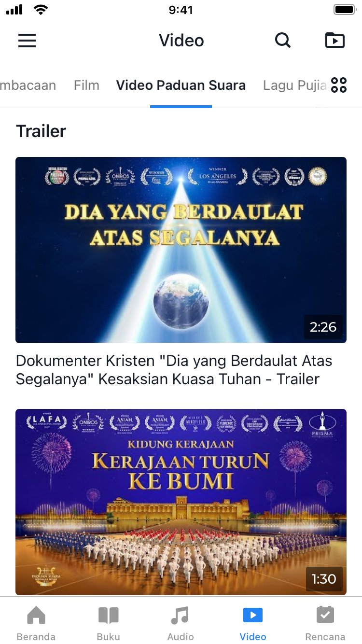Select the Video bottom tab
362x644 pixels.
point(253,623)
